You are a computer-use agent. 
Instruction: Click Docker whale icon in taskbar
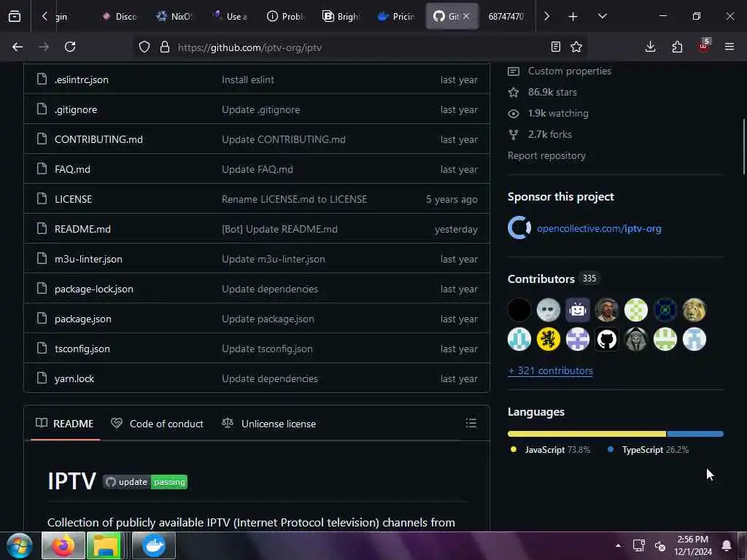click(x=154, y=545)
